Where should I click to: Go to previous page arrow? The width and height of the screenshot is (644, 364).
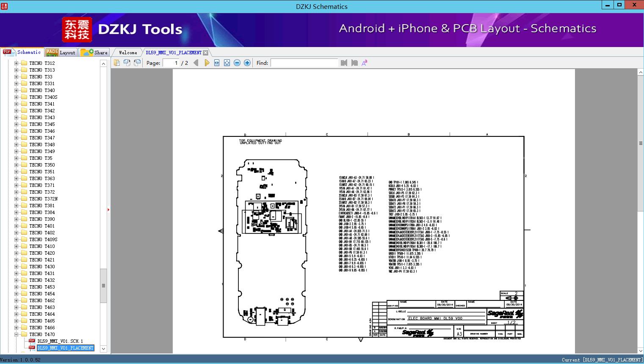point(196,63)
